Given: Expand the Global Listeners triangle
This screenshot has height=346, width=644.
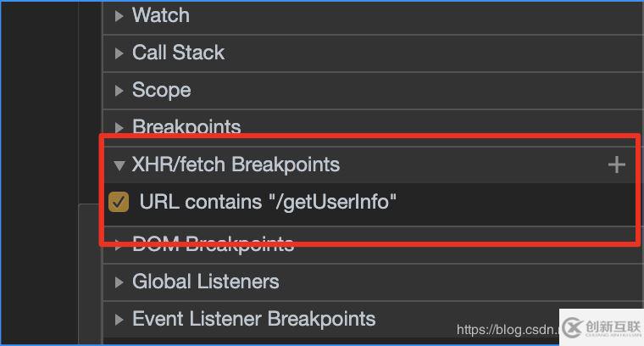Looking at the screenshot, I should click(x=119, y=282).
